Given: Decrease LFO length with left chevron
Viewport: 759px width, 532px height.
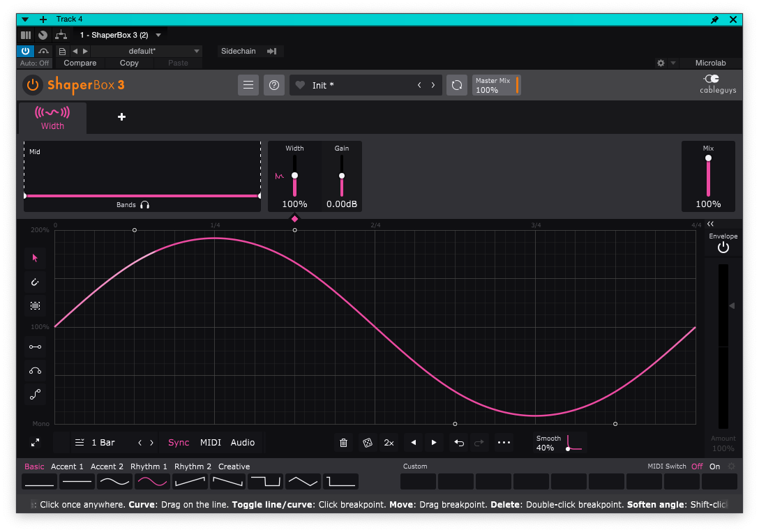Looking at the screenshot, I should coord(140,443).
